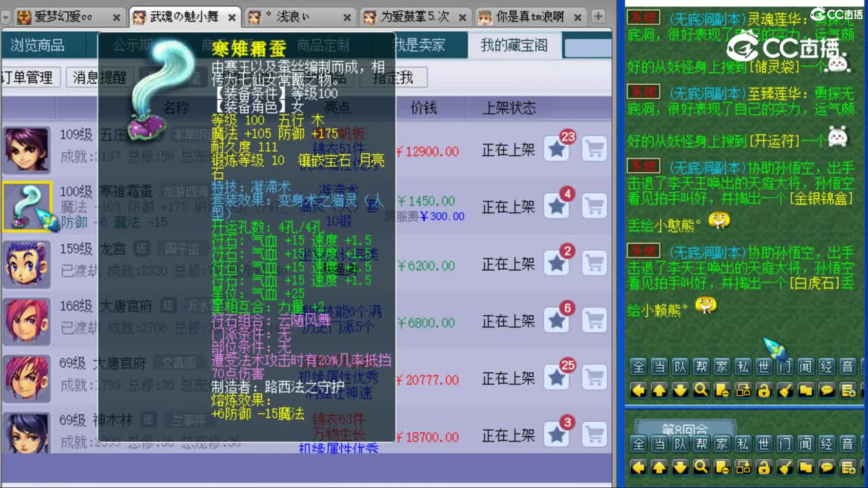Favorite the ￥1450.00 listing with star
The width and height of the screenshot is (868, 488).
tap(557, 206)
